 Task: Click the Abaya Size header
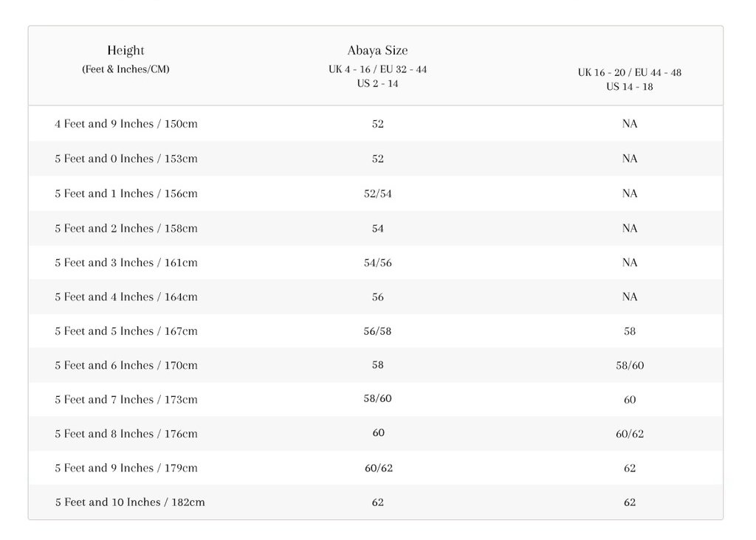[377, 50]
